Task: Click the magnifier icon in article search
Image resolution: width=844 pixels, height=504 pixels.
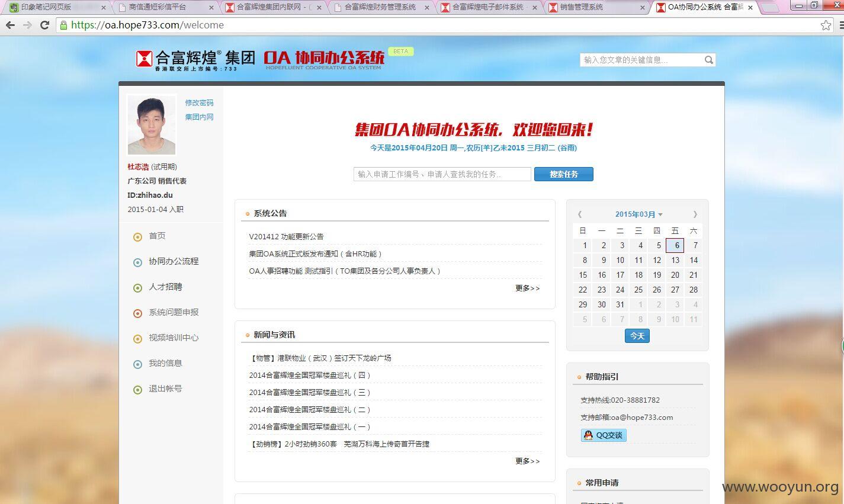Action: point(708,60)
